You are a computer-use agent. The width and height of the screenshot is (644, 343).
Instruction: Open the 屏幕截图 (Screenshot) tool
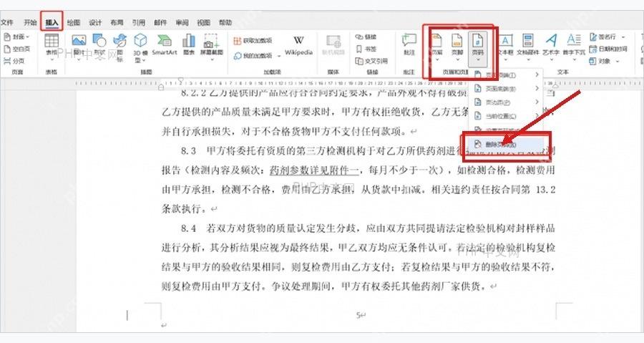pyautogui.click(x=212, y=47)
